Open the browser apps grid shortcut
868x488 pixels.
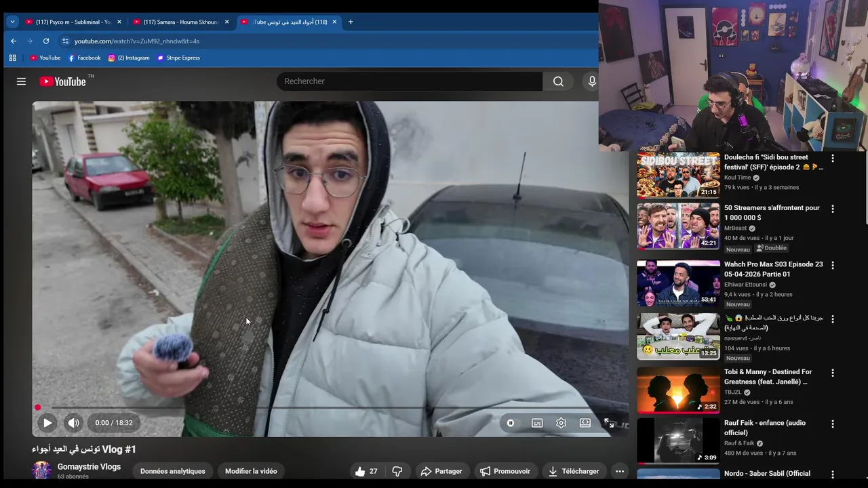click(x=12, y=58)
